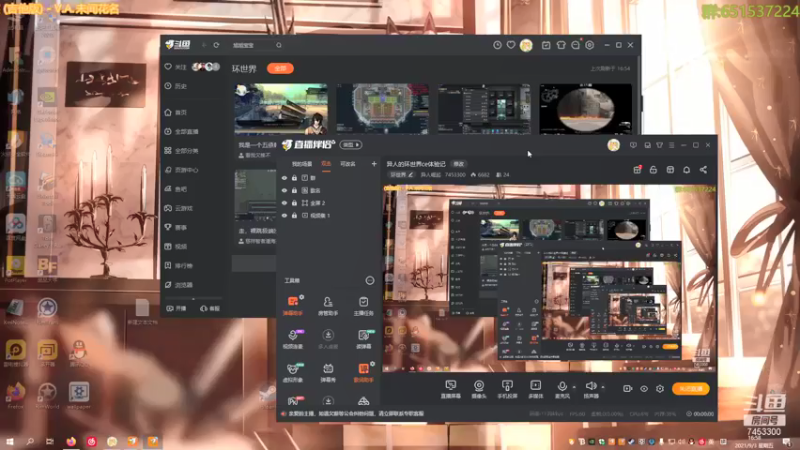Open the danmaku assistant tool (弹幕助手)
The image size is (800, 450).
[293, 306]
